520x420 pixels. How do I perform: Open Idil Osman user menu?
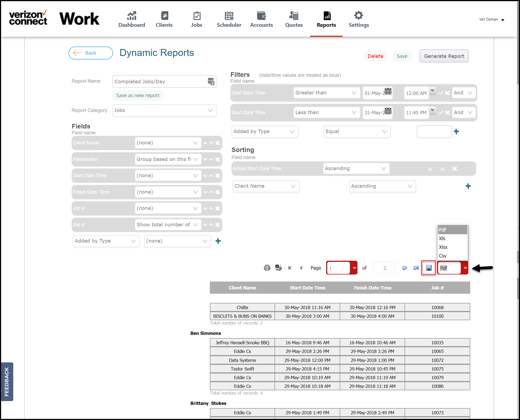492,19
